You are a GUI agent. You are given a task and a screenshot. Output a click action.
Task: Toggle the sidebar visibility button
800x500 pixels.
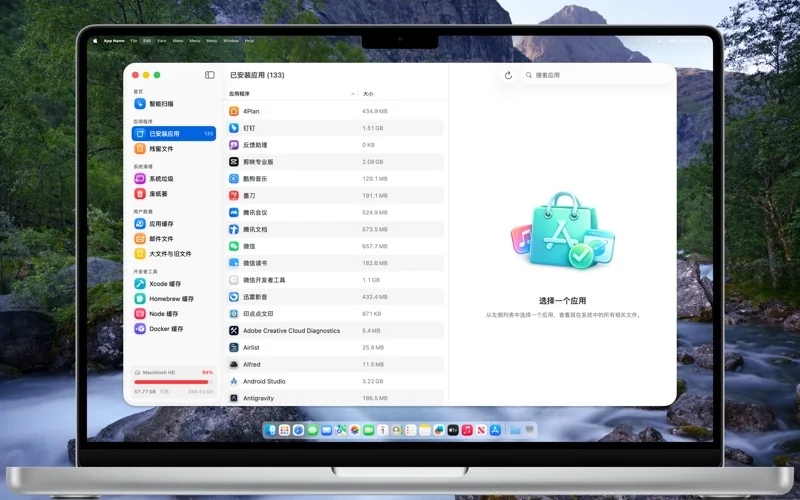[210, 75]
